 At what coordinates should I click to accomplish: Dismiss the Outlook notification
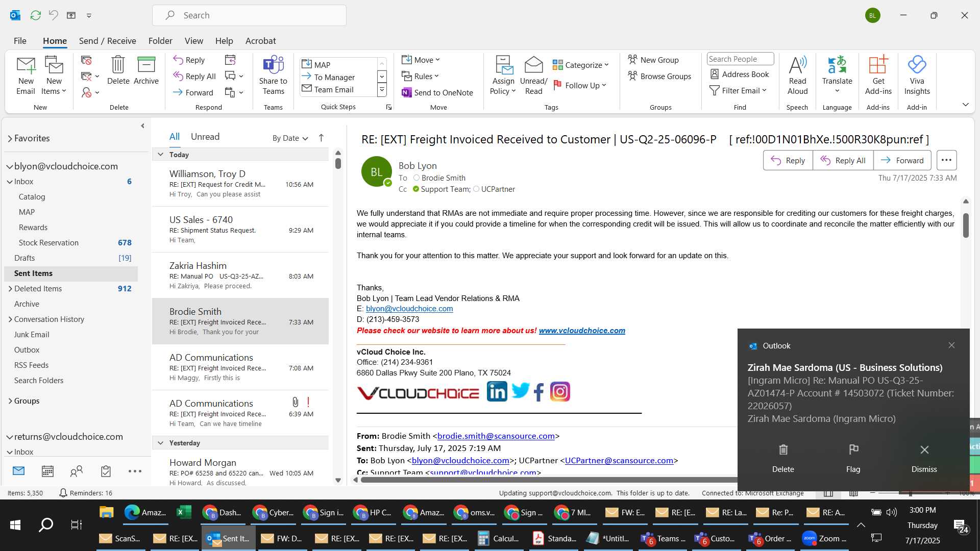924,458
